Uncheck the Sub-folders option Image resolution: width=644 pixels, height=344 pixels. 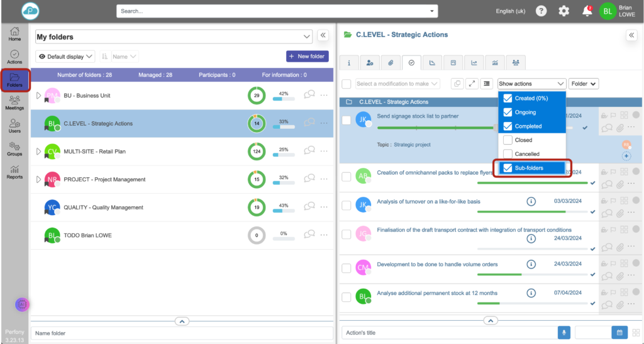pyautogui.click(x=508, y=168)
